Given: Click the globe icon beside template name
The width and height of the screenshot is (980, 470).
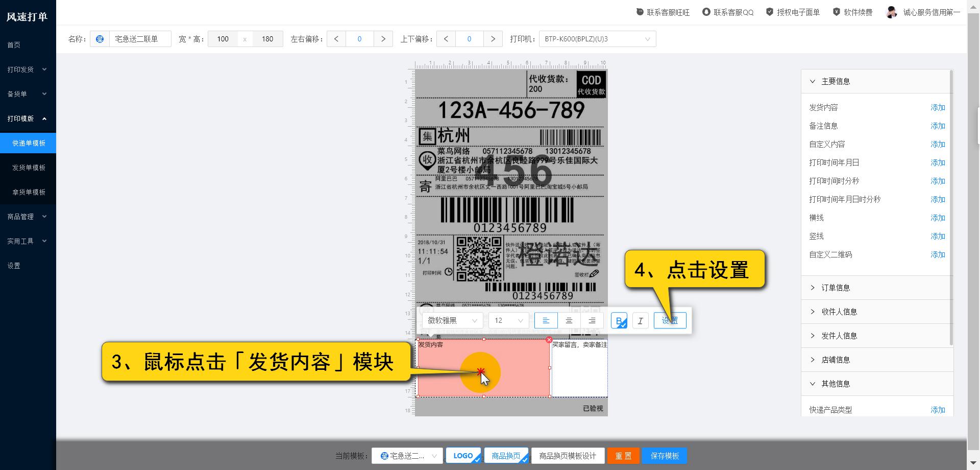Looking at the screenshot, I should point(100,39).
